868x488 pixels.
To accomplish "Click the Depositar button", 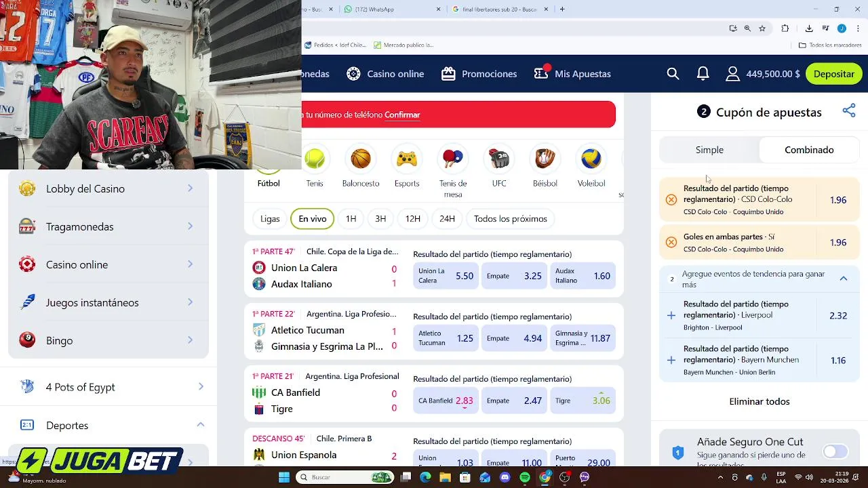I will (x=833, y=74).
